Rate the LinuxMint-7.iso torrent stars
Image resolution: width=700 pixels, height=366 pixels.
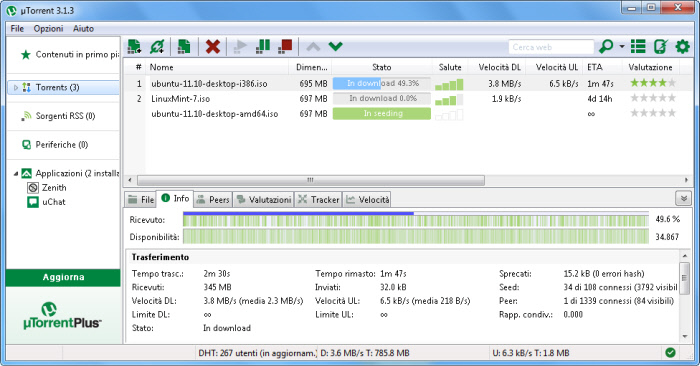653,98
